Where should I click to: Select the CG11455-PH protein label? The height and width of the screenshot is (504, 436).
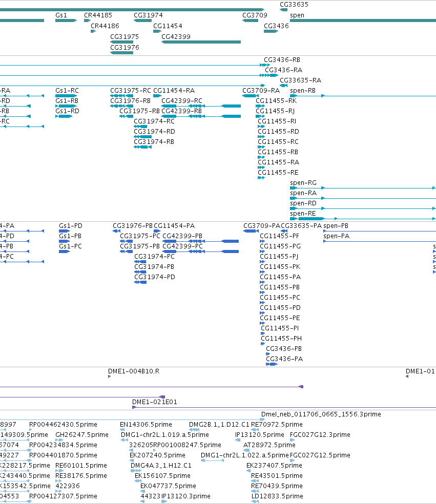point(281,339)
